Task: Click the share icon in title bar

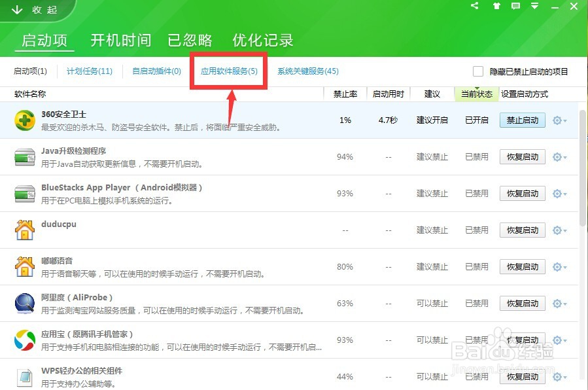Action: [x=475, y=6]
